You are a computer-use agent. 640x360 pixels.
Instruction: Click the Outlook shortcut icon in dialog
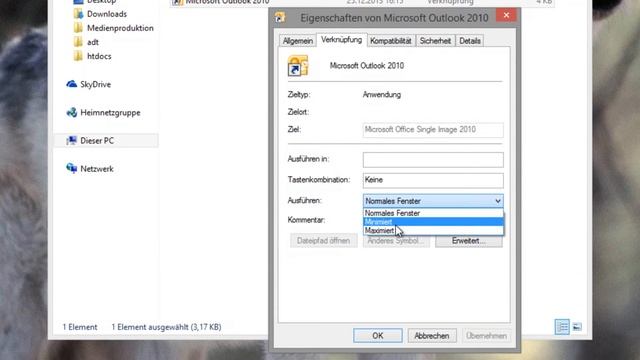coord(298,66)
